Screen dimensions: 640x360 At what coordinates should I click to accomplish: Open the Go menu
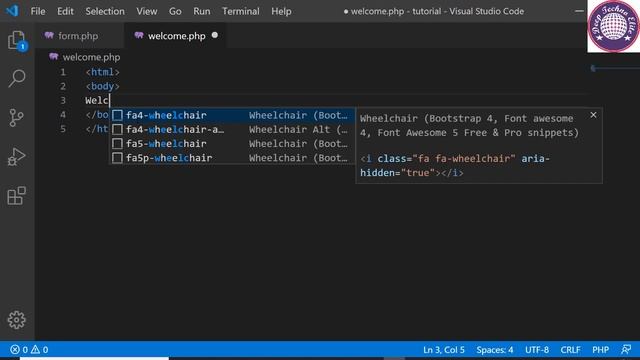pos(175,11)
